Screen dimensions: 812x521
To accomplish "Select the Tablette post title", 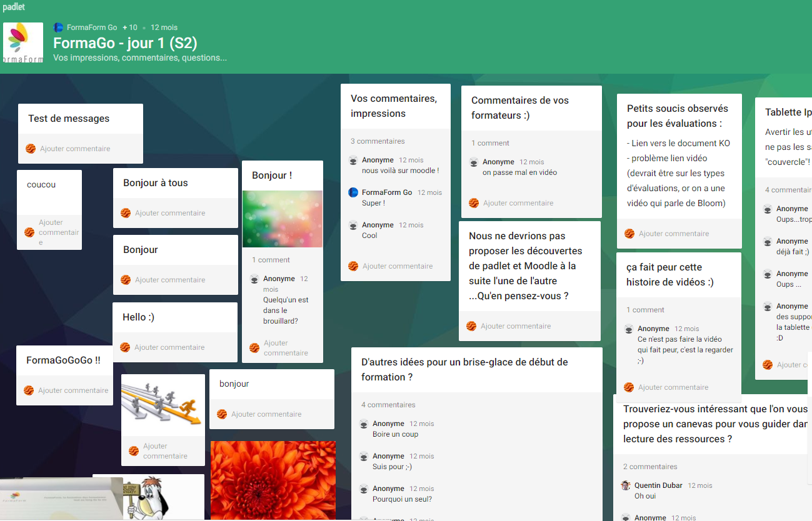I will [788, 112].
